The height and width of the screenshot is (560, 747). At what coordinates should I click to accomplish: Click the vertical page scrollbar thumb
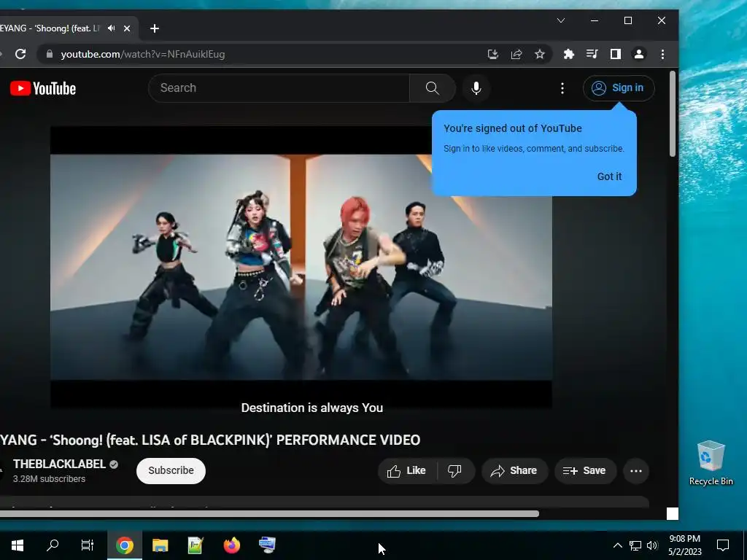(x=672, y=114)
